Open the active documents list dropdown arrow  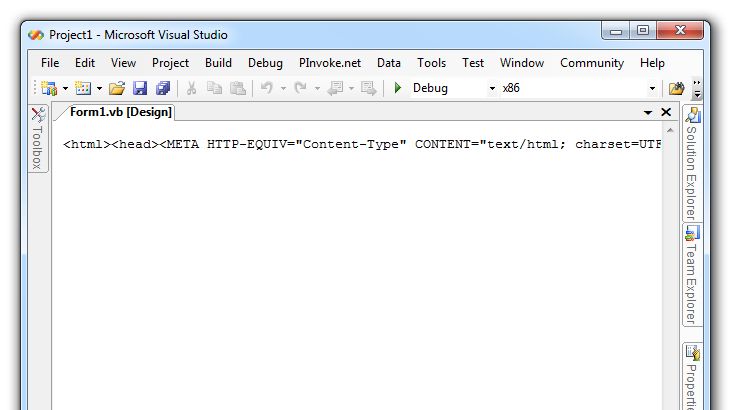648,112
